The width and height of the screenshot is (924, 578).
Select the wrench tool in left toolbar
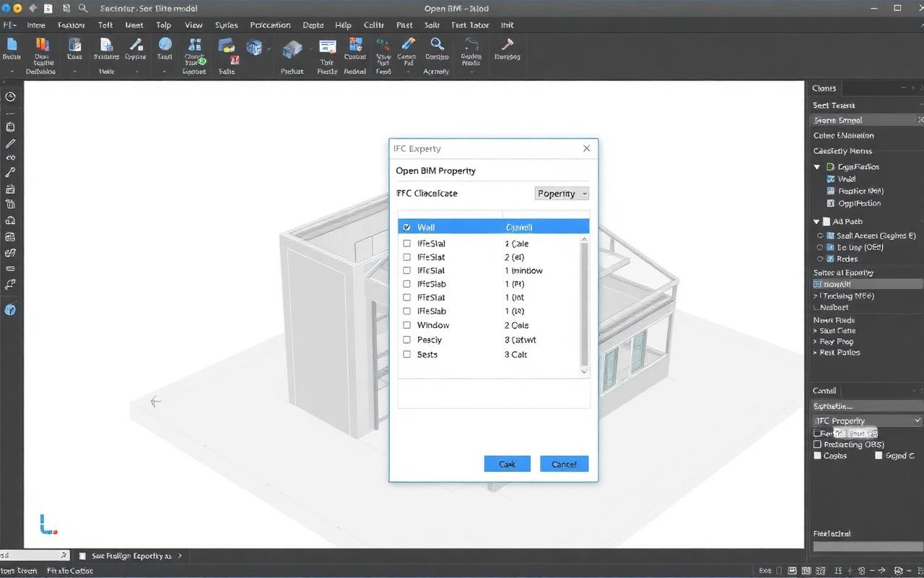coord(11,173)
